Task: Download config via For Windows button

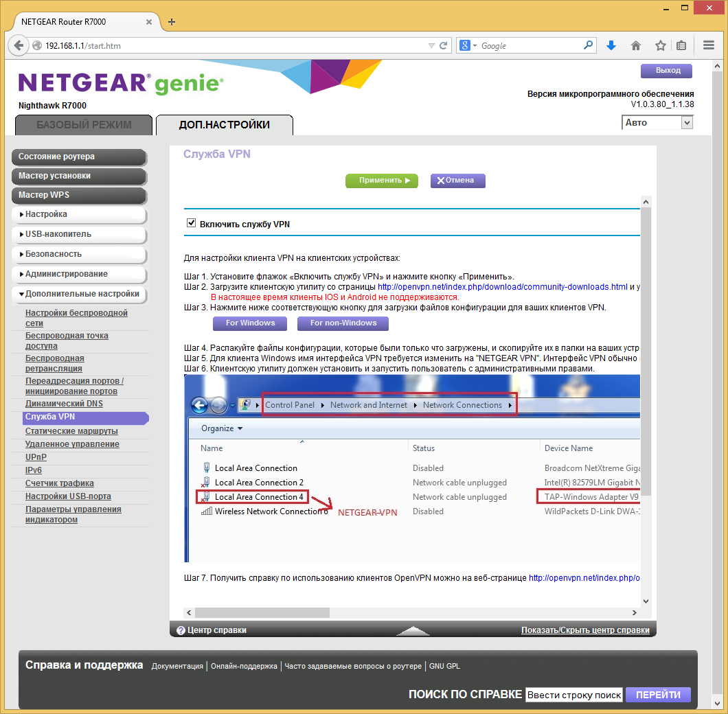Action: [x=250, y=323]
